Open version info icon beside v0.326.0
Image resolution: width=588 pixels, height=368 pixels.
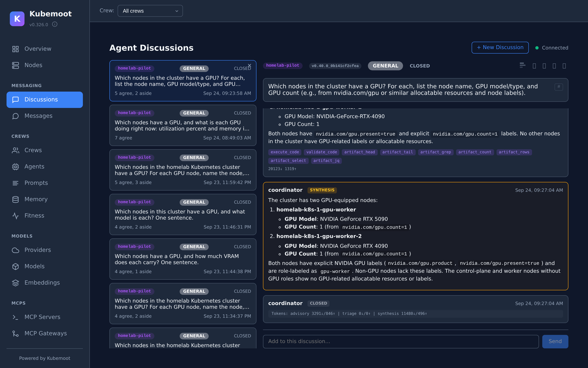[55, 24]
